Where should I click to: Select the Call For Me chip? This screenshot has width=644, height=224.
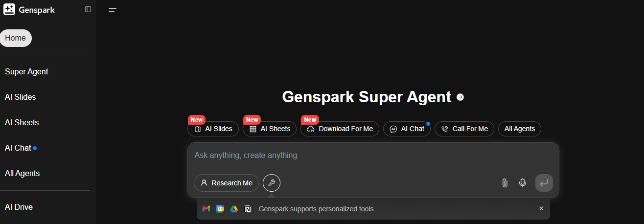click(x=464, y=129)
